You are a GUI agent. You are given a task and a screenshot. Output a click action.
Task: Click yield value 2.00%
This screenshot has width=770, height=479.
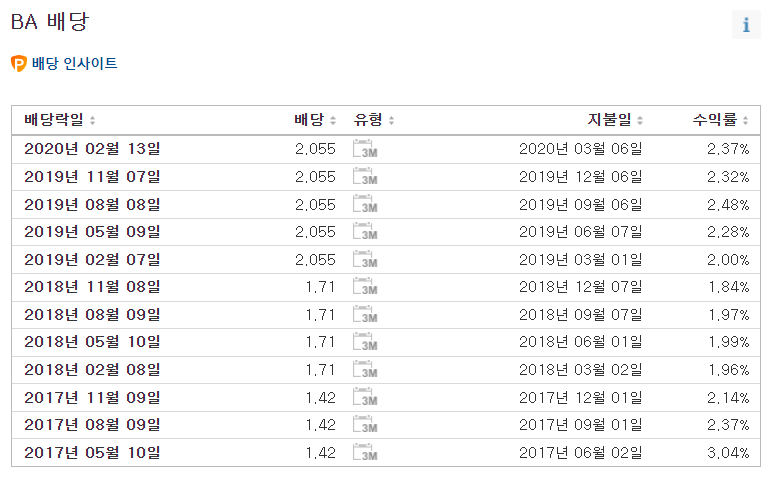[728, 259]
